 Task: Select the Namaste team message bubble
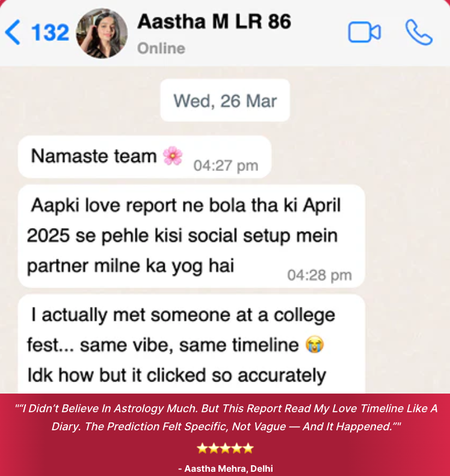tap(144, 157)
